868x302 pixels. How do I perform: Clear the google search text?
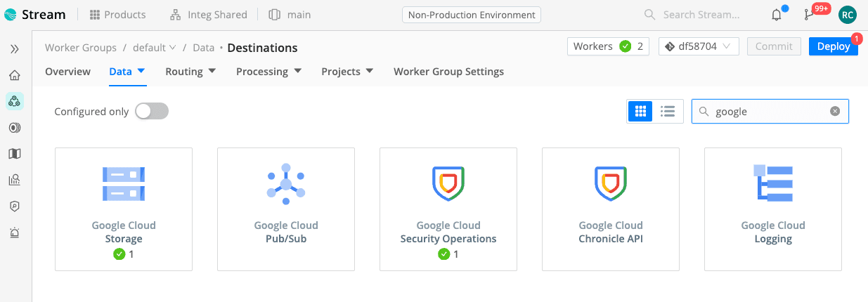click(835, 111)
